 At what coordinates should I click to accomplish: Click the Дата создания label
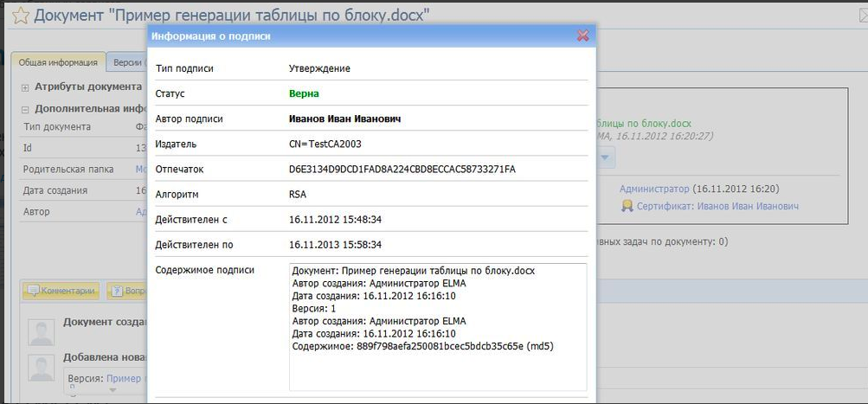(55, 190)
